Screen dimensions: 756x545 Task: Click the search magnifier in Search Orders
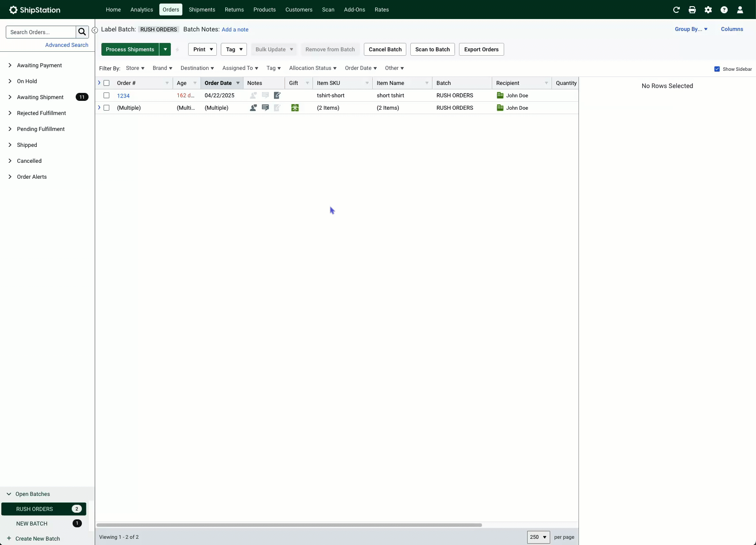(x=82, y=31)
